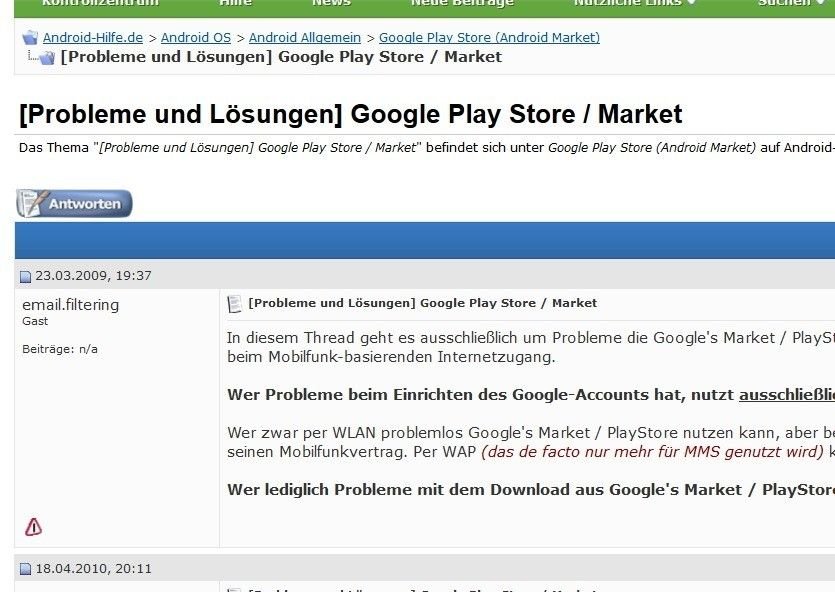Click the document icon beside first post title
This screenshot has width=835, height=592.
[x=234, y=304]
